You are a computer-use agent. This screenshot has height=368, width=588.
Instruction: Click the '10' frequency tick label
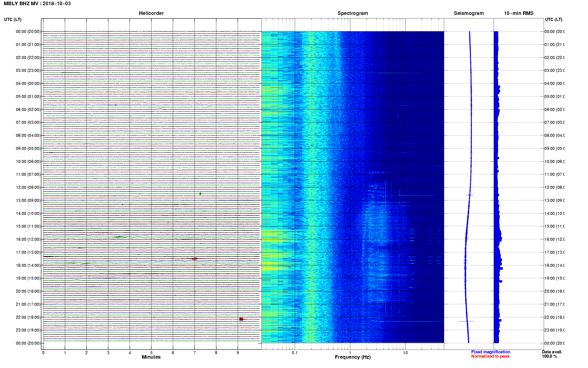click(x=405, y=353)
